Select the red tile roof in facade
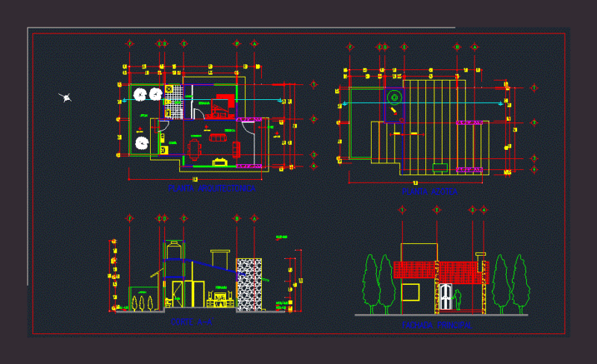The width and height of the screenshot is (597, 364). (440, 272)
